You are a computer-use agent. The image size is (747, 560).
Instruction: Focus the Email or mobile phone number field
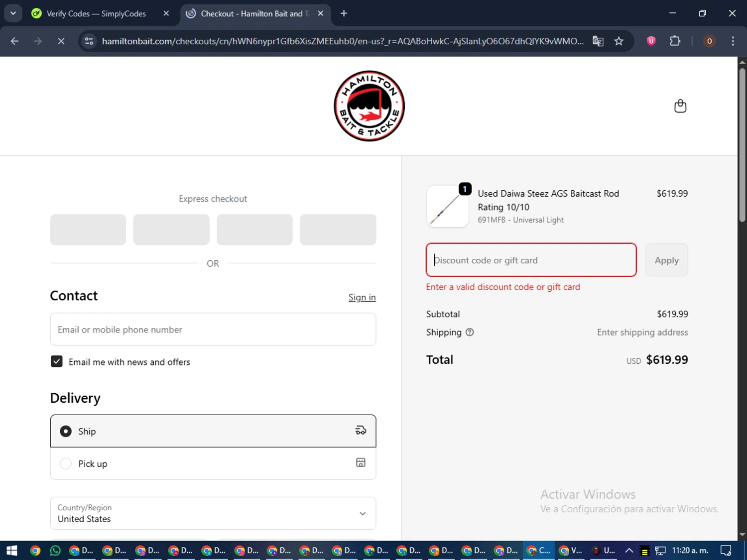point(213,329)
